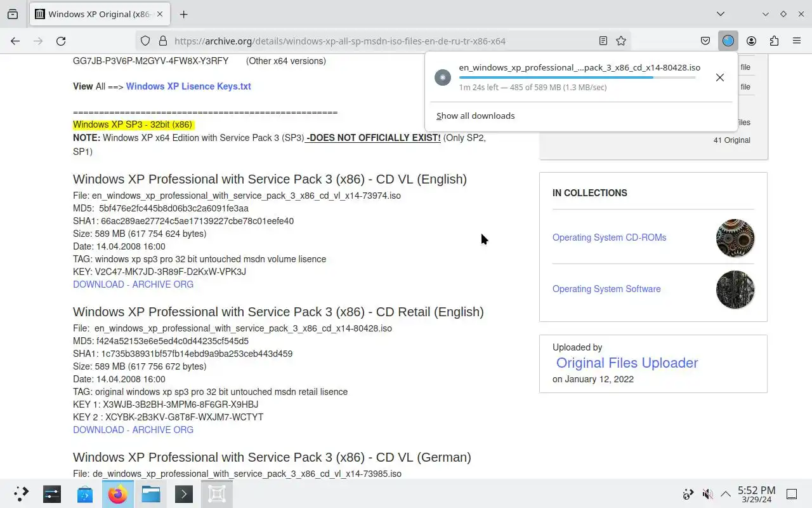Click the 41 Original files entry
This screenshot has height=508, width=812.
point(731,140)
